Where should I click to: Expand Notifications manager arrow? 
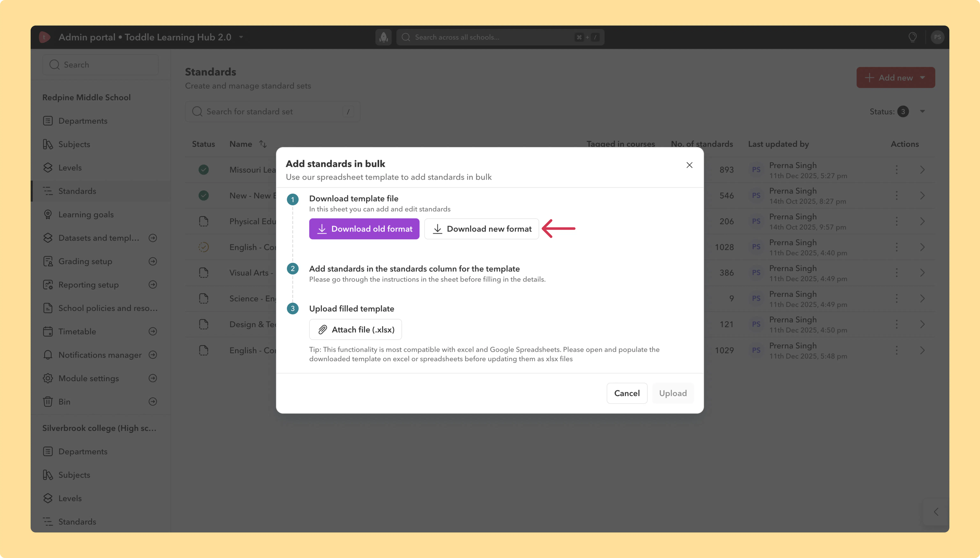click(x=153, y=355)
